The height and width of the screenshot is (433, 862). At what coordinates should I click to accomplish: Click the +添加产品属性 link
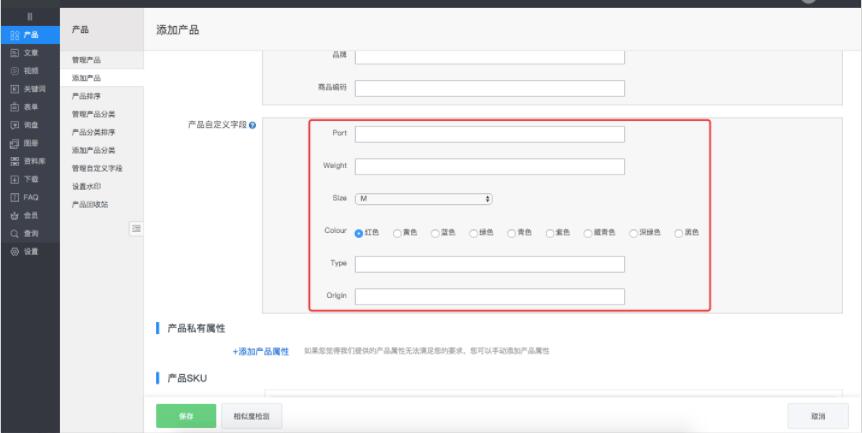point(261,351)
